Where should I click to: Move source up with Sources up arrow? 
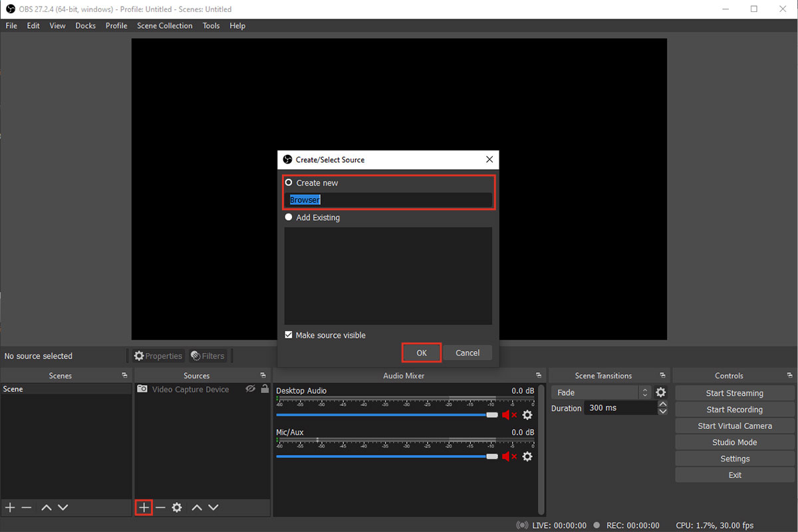coord(197,507)
